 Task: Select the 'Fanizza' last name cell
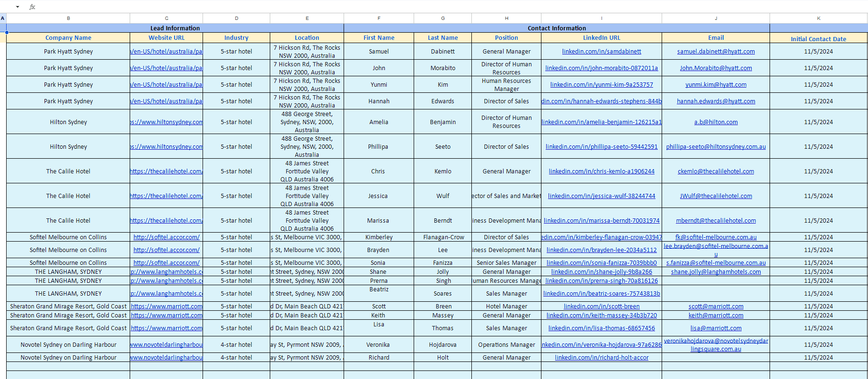(443, 263)
